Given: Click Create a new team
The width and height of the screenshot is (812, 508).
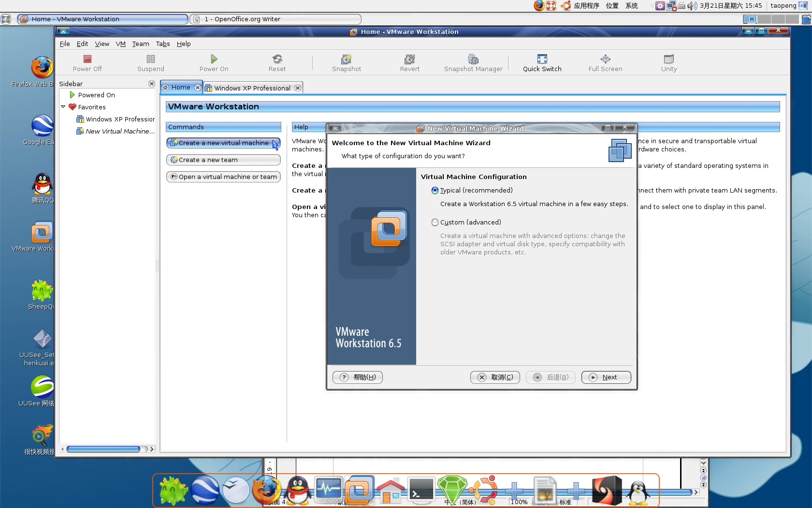Looking at the screenshot, I should tap(223, 160).
